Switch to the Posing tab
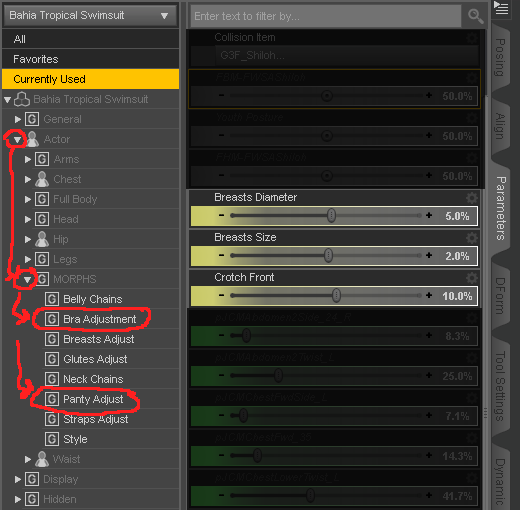 click(500, 57)
